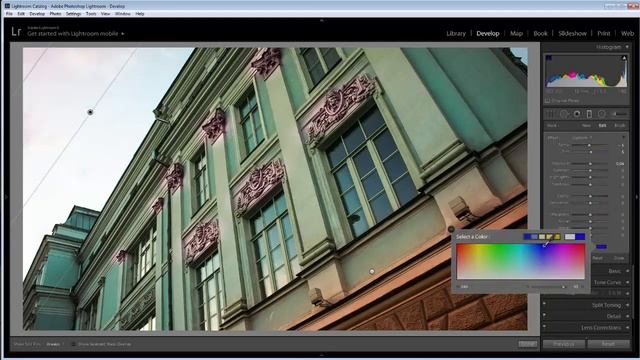The width and height of the screenshot is (640, 360).
Task: Show top module panel arrow
Action: pyautogui.click(x=322, y=20)
